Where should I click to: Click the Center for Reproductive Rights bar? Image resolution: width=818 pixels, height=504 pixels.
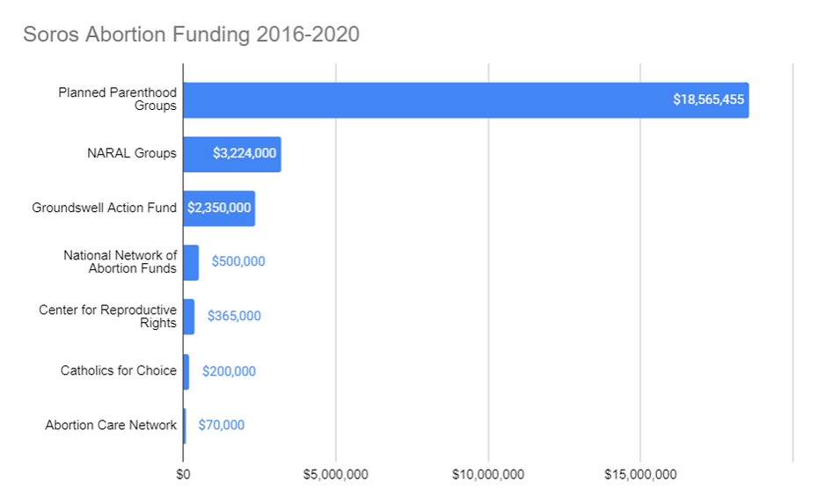pyautogui.click(x=188, y=317)
